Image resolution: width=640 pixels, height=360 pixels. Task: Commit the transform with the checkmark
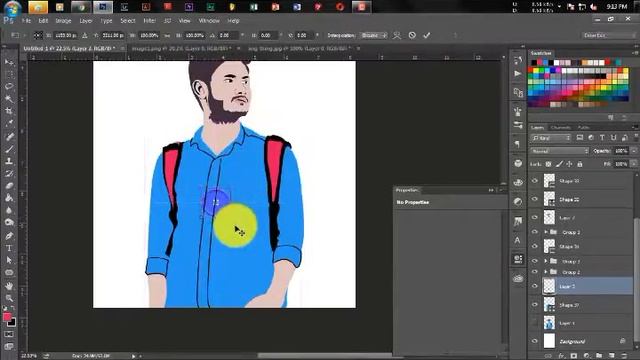pos(427,36)
